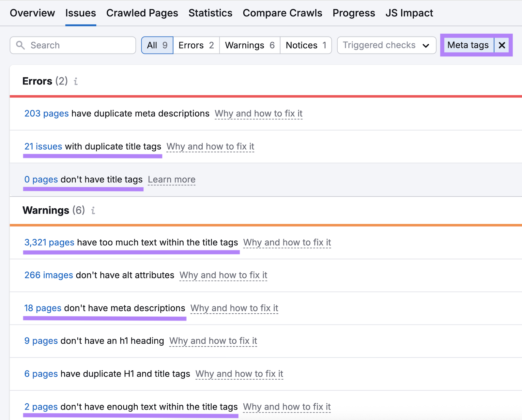Open the Triggered checks dropdown
The height and width of the screenshot is (420, 522).
tap(386, 45)
